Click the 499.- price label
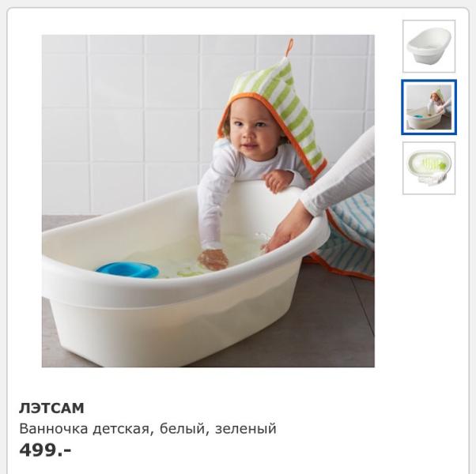The image size is (476, 474). coord(45,450)
